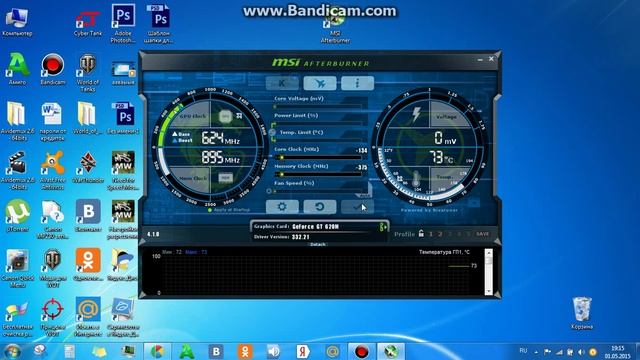The height and width of the screenshot is (360, 640).
Task: Select the Amigo browser desktop icon
Action: tap(17, 69)
